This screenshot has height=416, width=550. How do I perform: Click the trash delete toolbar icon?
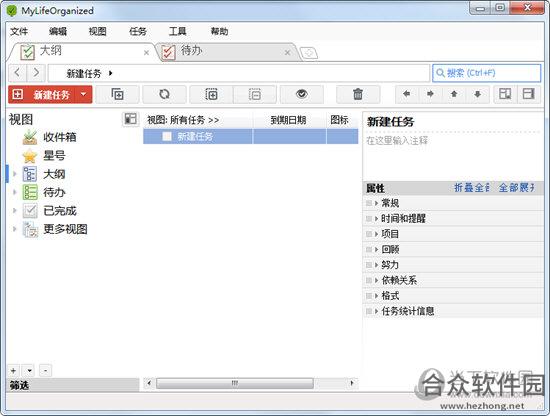tap(358, 94)
